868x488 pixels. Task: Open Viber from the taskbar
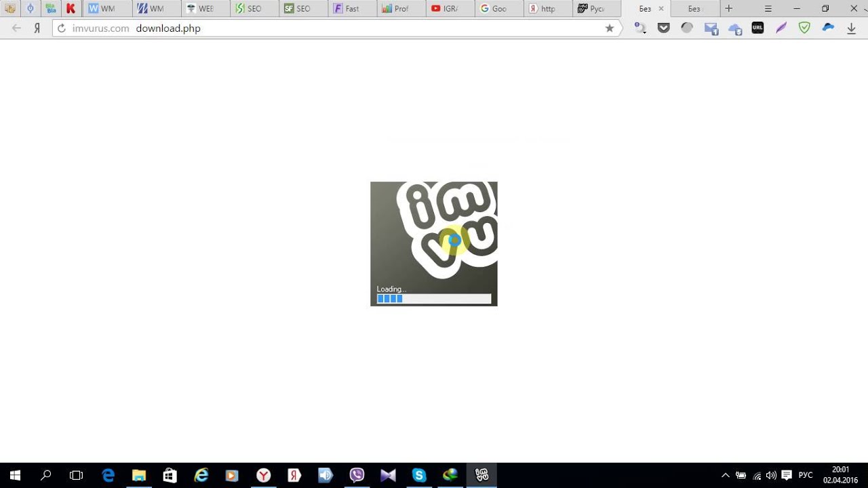pyautogui.click(x=357, y=475)
